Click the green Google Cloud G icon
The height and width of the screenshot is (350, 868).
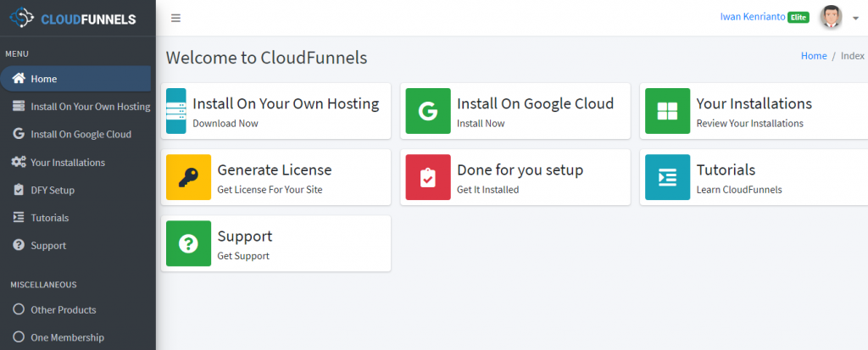click(x=428, y=111)
